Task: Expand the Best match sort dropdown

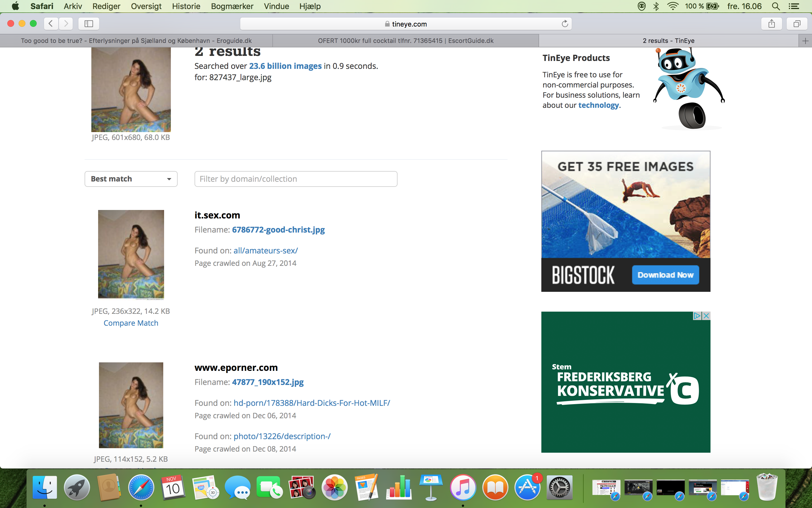Action: (131, 179)
